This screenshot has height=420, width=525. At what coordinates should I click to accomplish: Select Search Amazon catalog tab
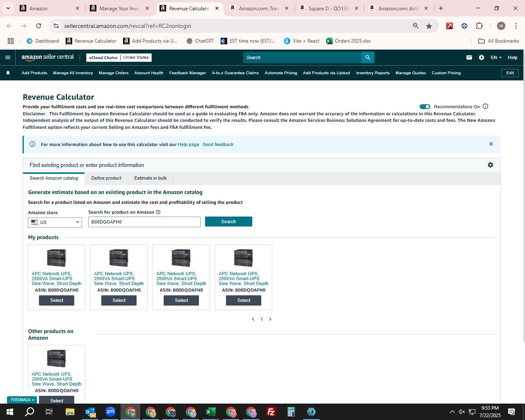coord(54,178)
